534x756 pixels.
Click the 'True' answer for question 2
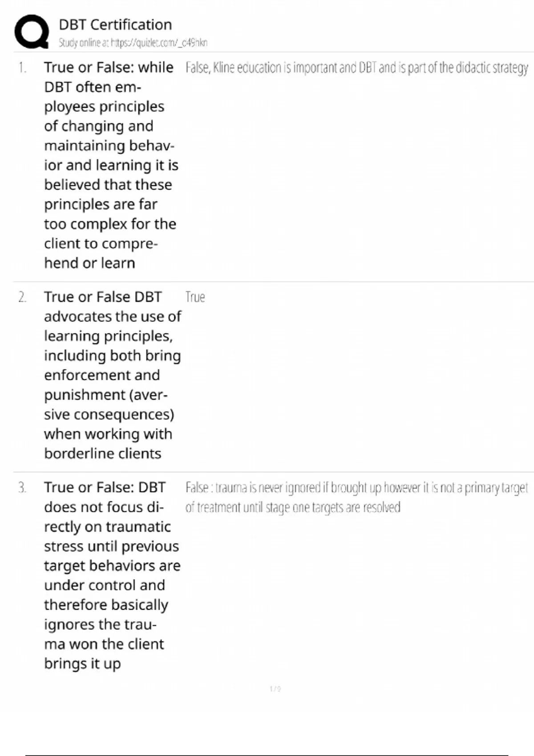[195, 297]
